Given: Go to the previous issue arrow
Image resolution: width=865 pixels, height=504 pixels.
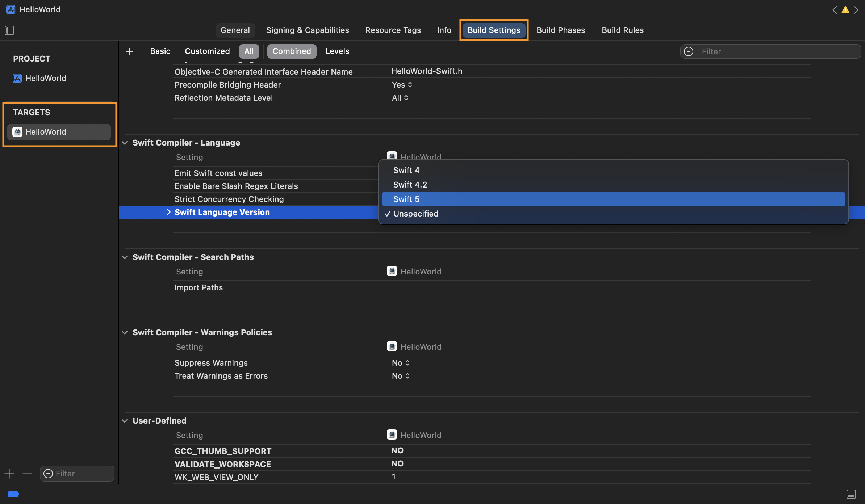Looking at the screenshot, I should pos(835,10).
